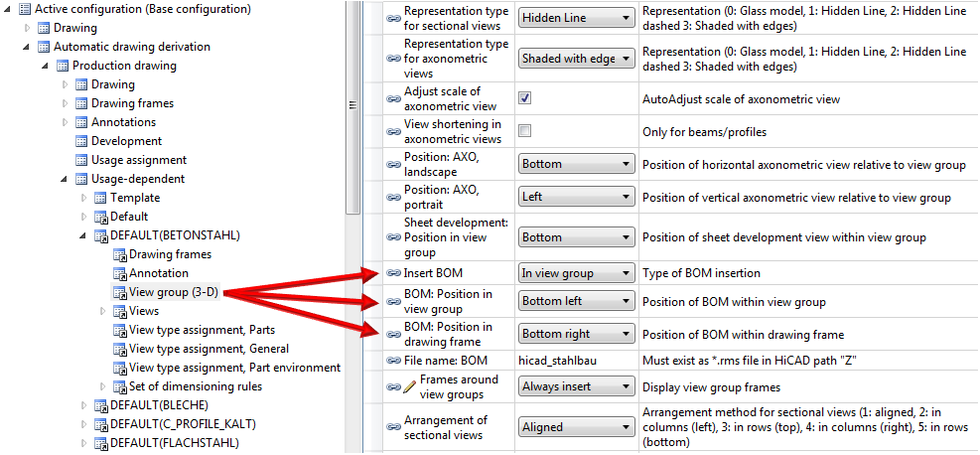Click the table icon beside Usage assignment
The image size is (980, 455).
(81, 160)
